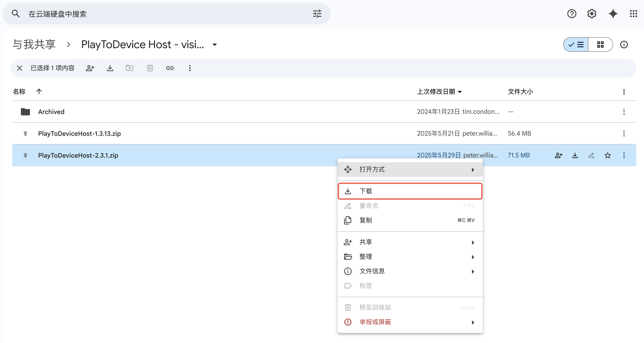Share PlayToDeviceHost-2.3.1.zip via row icon
The image size is (644, 343).
pos(558,155)
